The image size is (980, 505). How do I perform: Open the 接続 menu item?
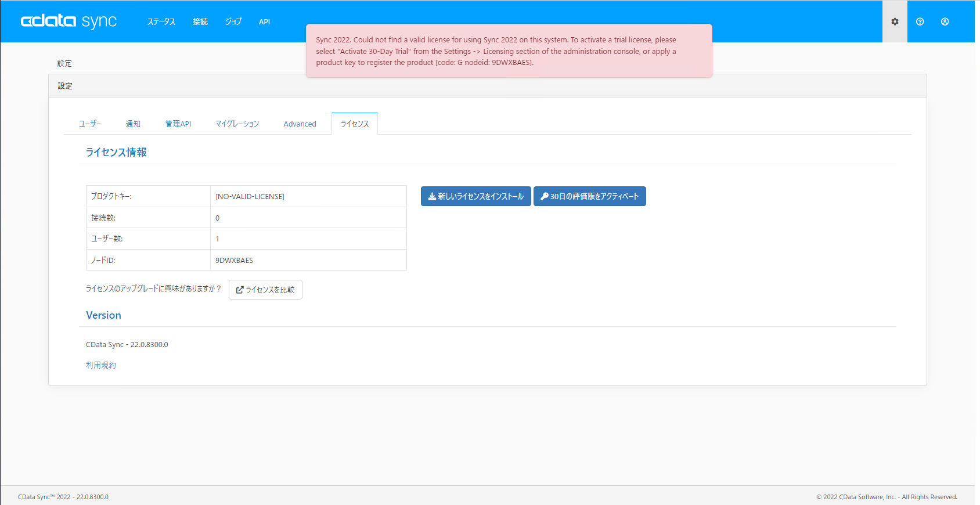[x=200, y=21]
